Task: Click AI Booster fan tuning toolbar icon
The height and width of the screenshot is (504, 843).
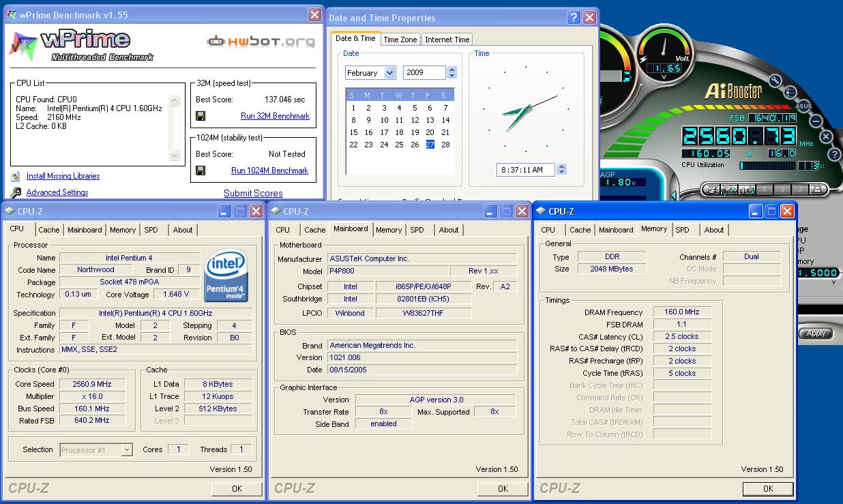Action: coord(730,190)
